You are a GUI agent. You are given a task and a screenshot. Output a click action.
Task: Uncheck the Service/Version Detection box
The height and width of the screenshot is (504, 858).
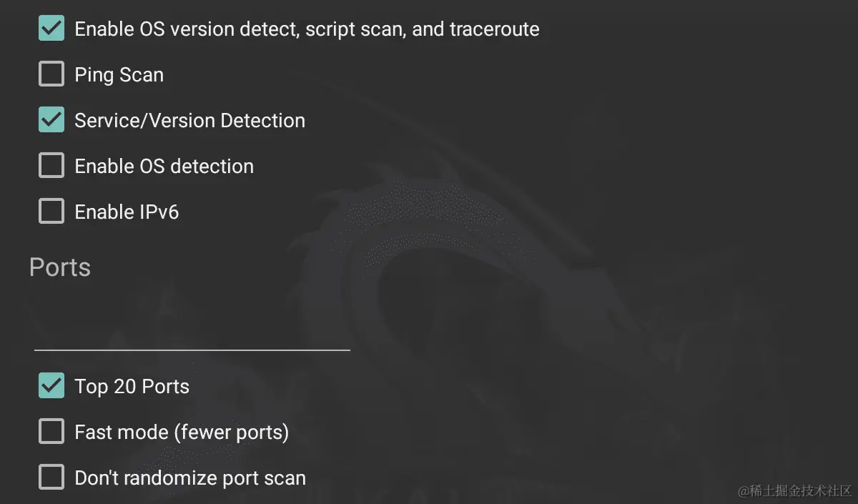pos(51,120)
